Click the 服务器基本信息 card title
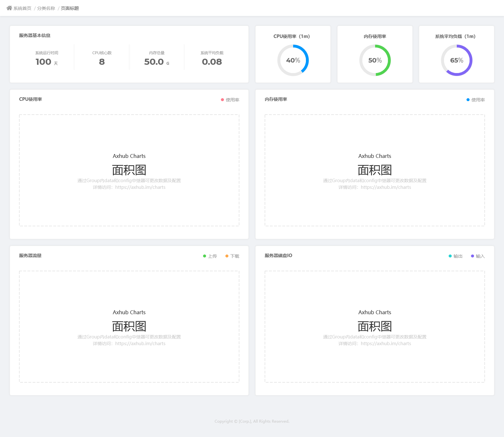504x437 pixels. 35,35
